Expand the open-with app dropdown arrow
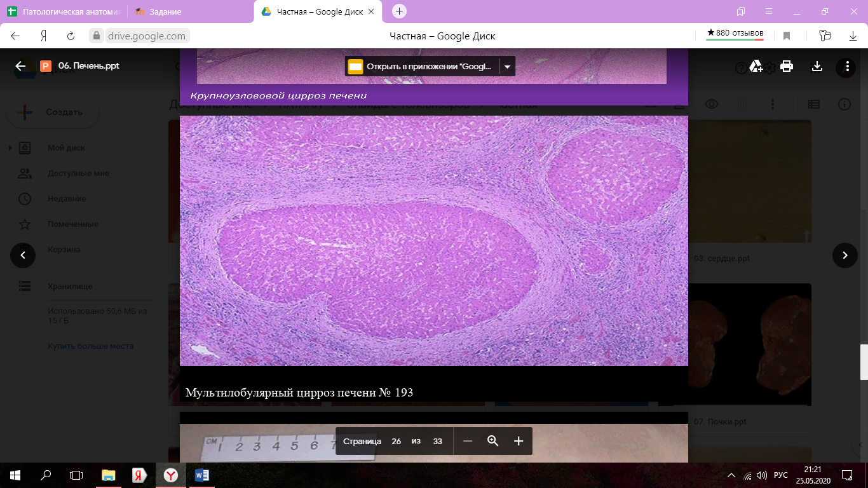Viewport: 868px width, 488px height. pos(507,66)
